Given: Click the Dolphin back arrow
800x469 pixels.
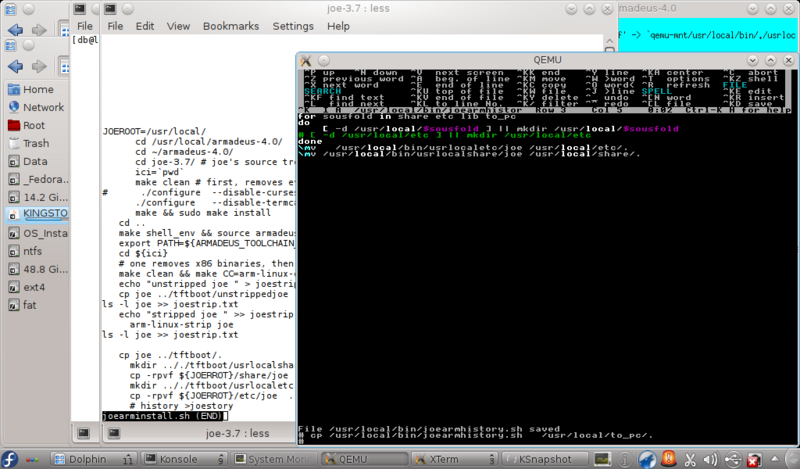Looking at the screenshot, I should click(x=14, y=30).
